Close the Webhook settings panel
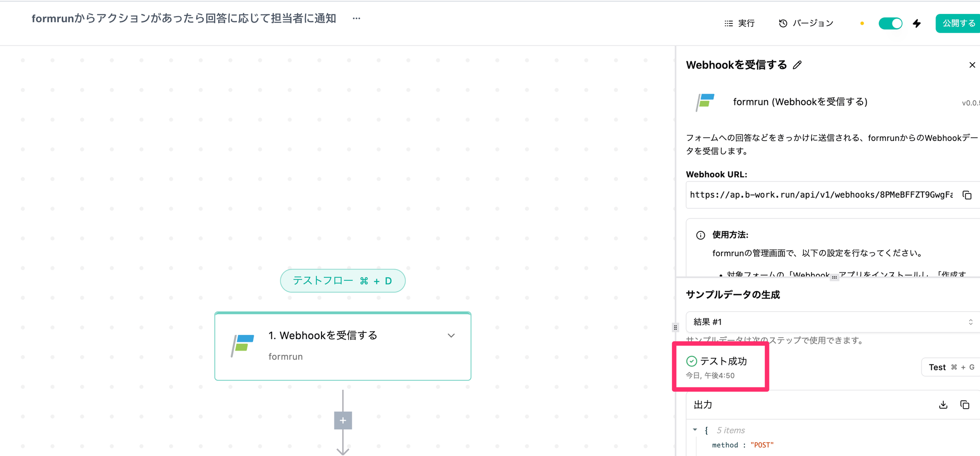This screenshot has height=456, width=980. coord(972,65)
